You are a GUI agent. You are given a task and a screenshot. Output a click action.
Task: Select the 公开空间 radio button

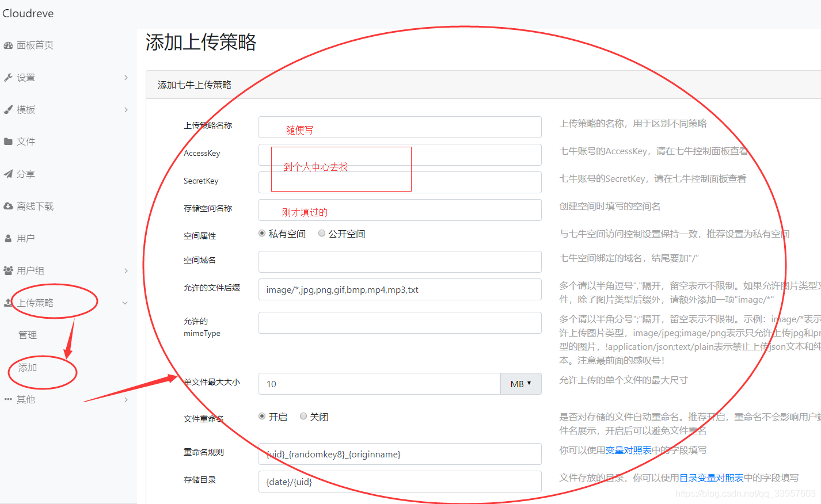point(322,233)
